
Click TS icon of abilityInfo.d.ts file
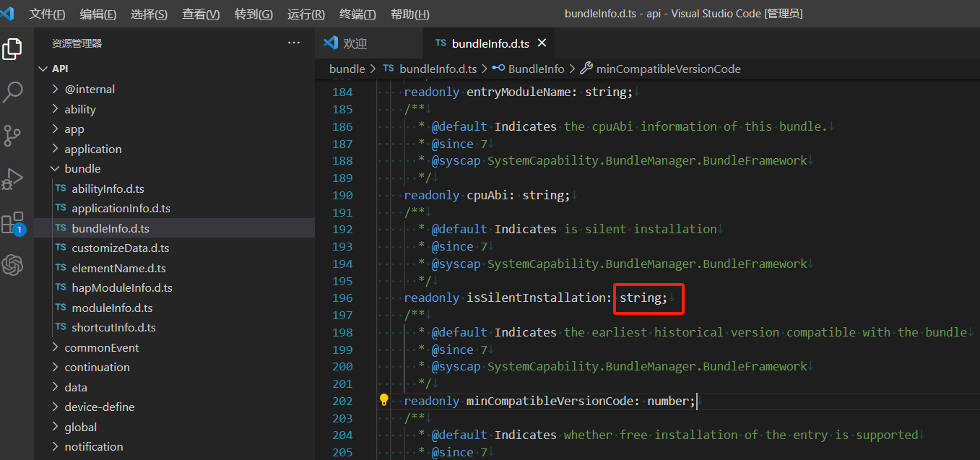click(x=61, y=188)
